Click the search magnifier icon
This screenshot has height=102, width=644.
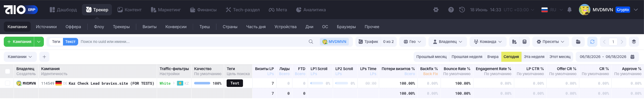coord(311,42)
